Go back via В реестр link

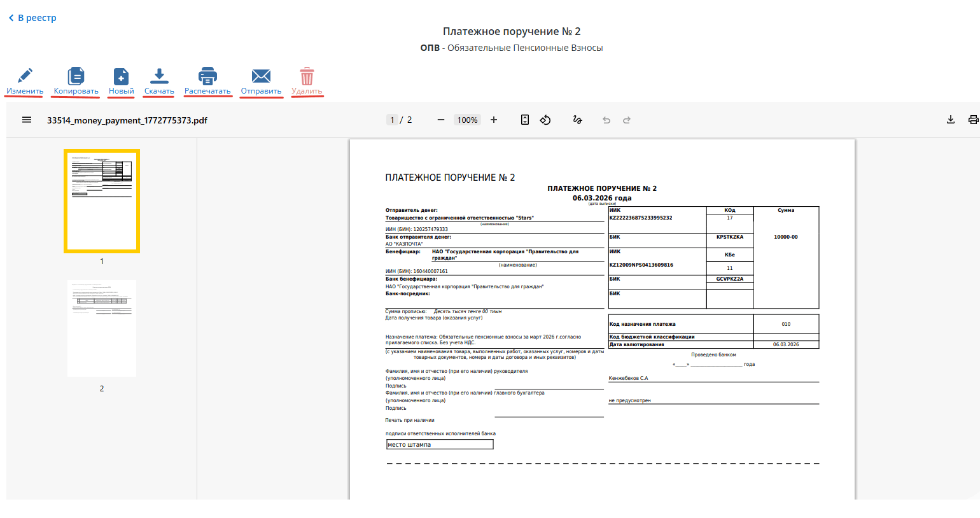coord(32,18)
